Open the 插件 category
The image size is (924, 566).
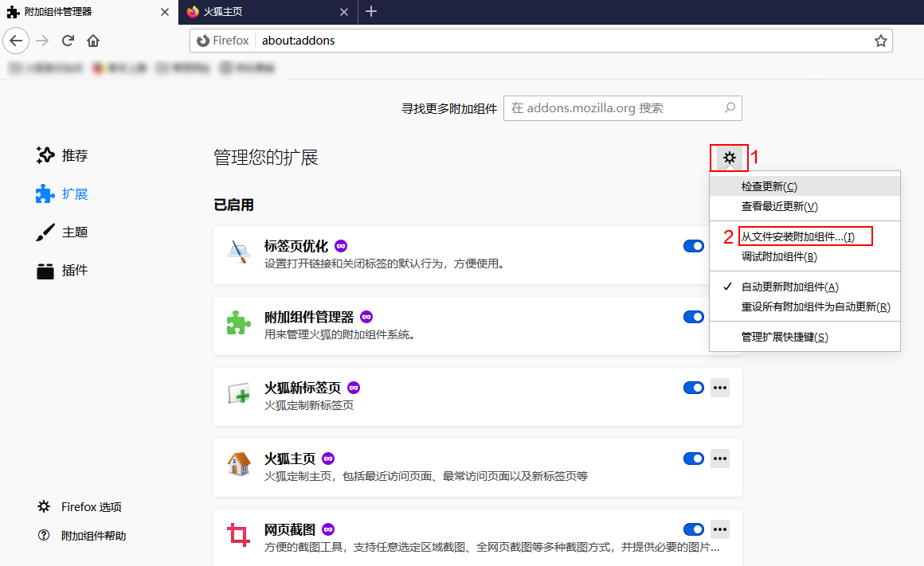click(62, 271)
